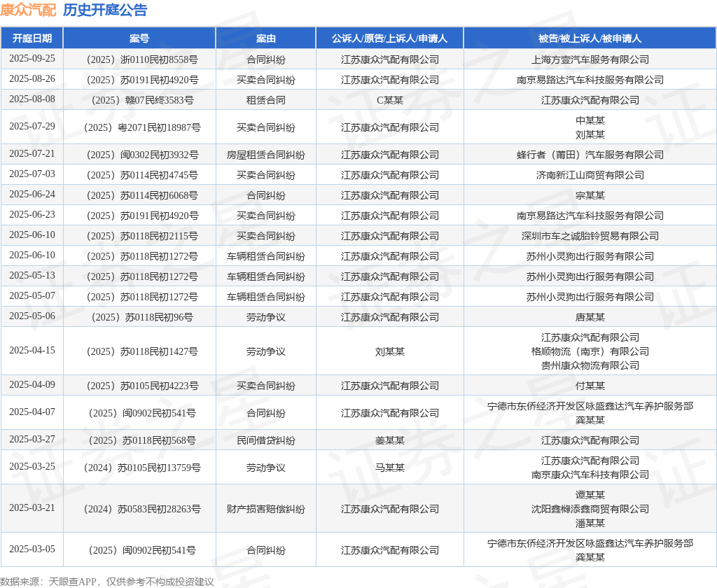Click plaintiff 马某某

[389, 468]
